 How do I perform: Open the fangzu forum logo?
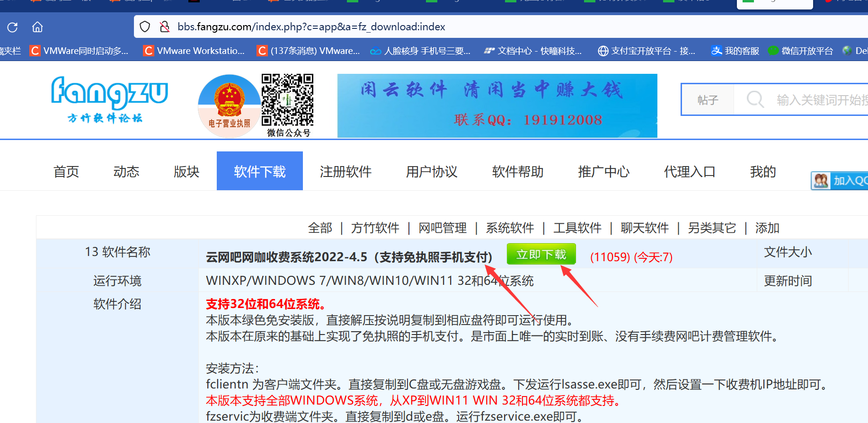click(109, 99)
